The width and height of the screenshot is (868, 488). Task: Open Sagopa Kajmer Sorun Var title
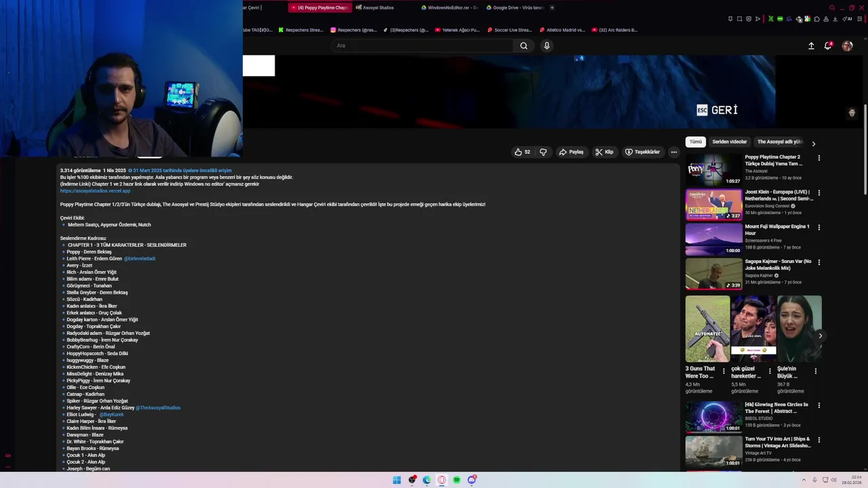(778, 264)
